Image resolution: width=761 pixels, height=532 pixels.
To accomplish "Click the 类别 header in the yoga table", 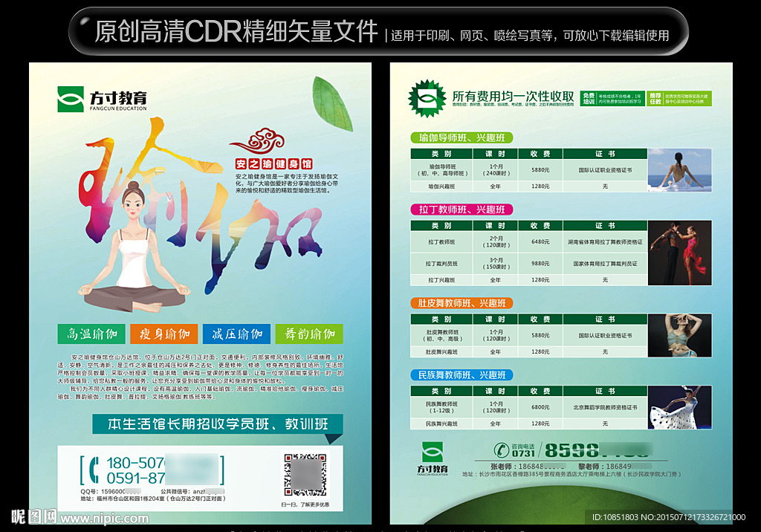I will click(x=441, y=154).
